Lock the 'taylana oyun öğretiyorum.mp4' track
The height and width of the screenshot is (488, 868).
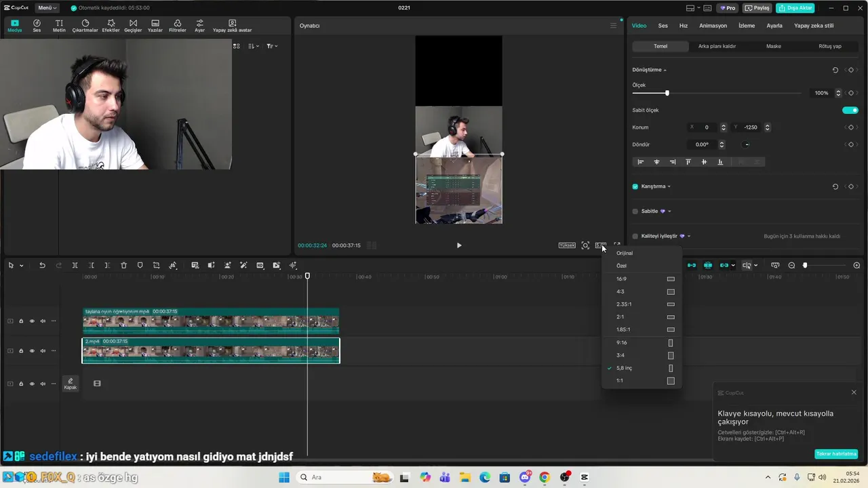pos(21,321)
